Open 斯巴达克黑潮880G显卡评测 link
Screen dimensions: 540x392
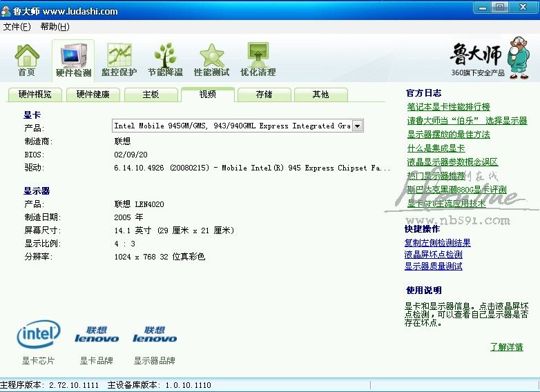click(x=456, y=190)
